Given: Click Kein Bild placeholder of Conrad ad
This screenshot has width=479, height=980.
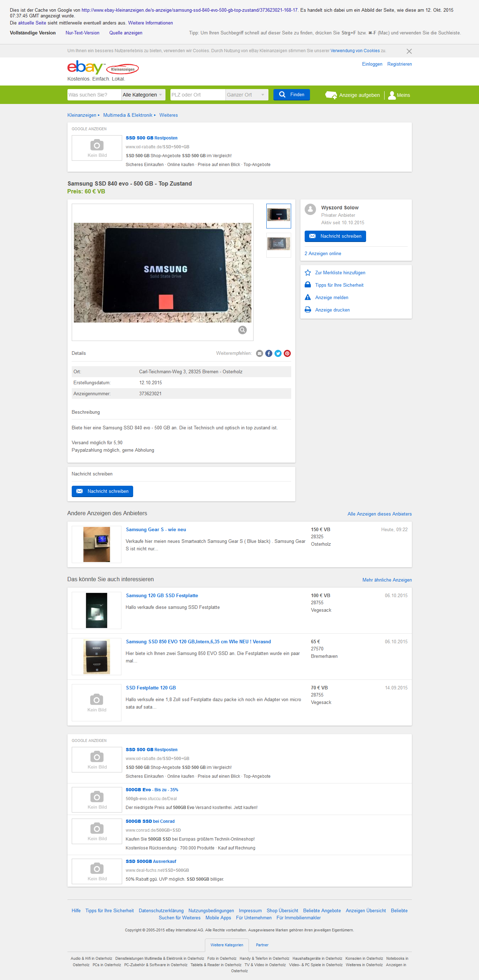Looking at the screenshot, I should (97, 831).
